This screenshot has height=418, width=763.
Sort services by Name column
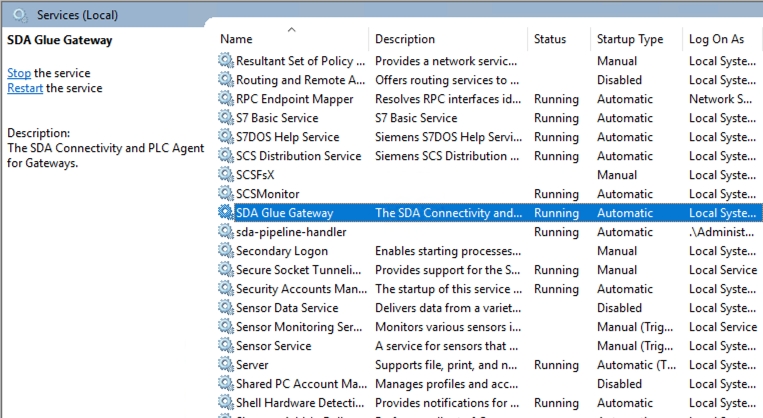tap(237, 39)
